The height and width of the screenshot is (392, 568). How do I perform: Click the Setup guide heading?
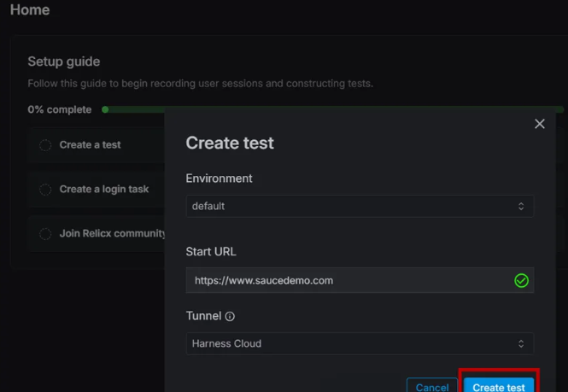pos(64,61)
